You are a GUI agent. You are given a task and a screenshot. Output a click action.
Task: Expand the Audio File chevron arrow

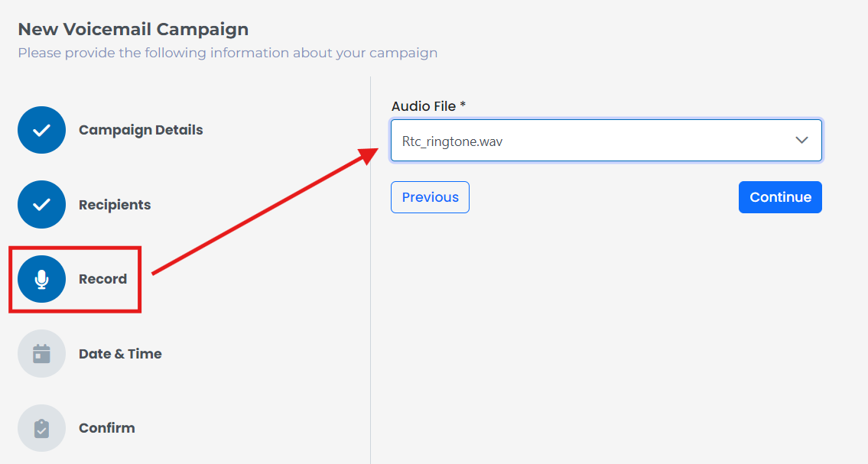tap(801, 141)
